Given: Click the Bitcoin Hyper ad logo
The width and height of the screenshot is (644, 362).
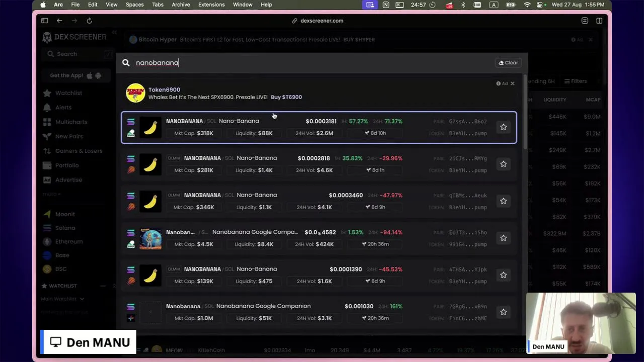Looking at the screenshot, I should pos(133,40).
